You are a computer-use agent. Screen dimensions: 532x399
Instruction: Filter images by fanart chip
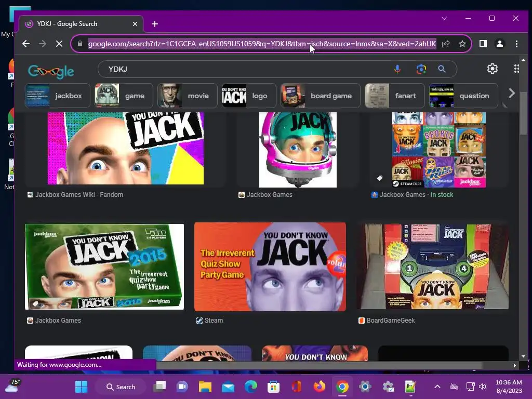click(x=395, y=96)
